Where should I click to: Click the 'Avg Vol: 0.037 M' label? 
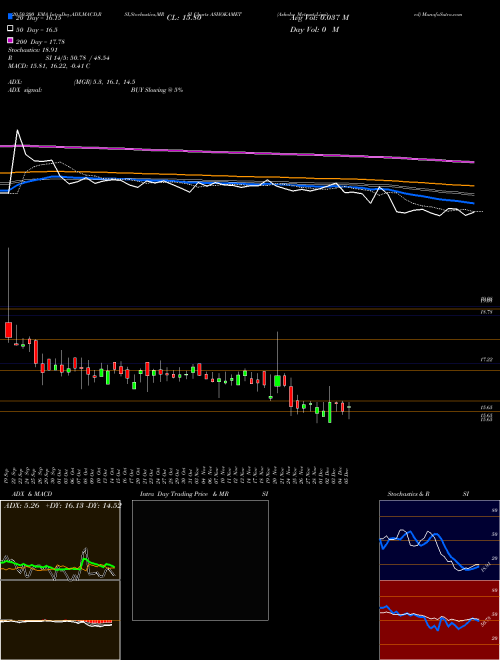coord(319,18)
